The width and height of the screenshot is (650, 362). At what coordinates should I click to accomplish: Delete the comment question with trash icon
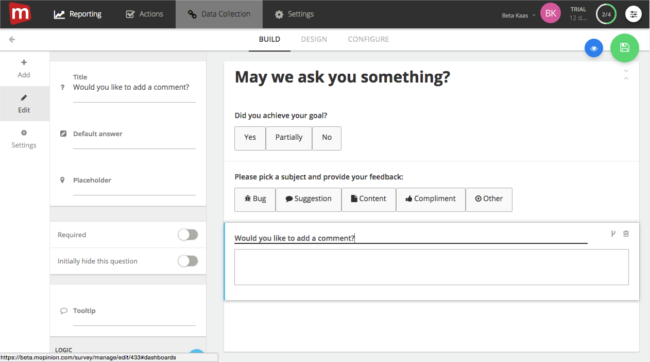pos(626,234)
